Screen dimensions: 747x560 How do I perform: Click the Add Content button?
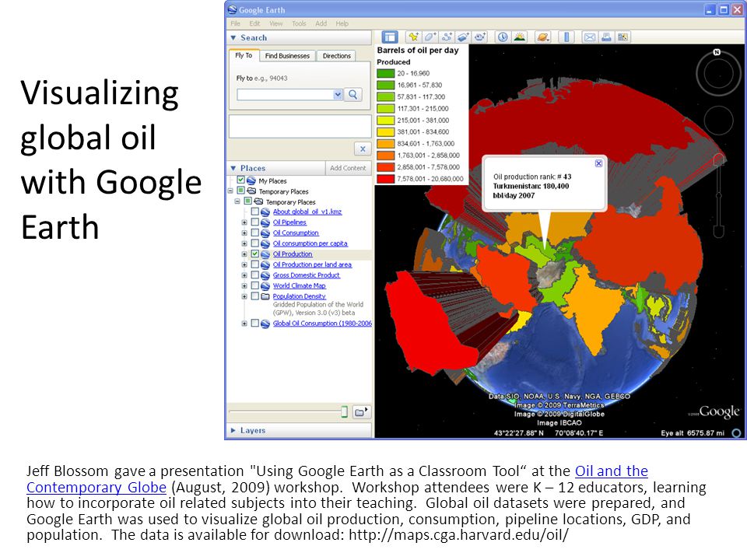[x=348, y=168]
